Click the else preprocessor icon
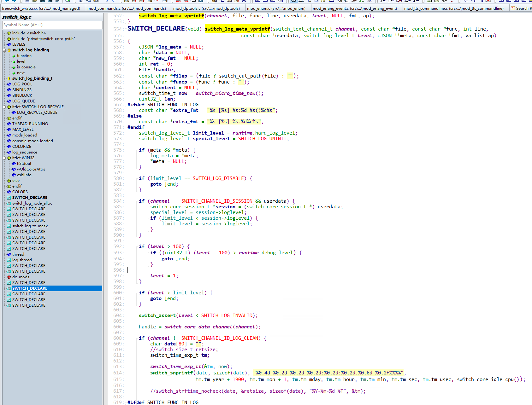The width and height of the screenshot is (532, 405). [x=9, y=181]
